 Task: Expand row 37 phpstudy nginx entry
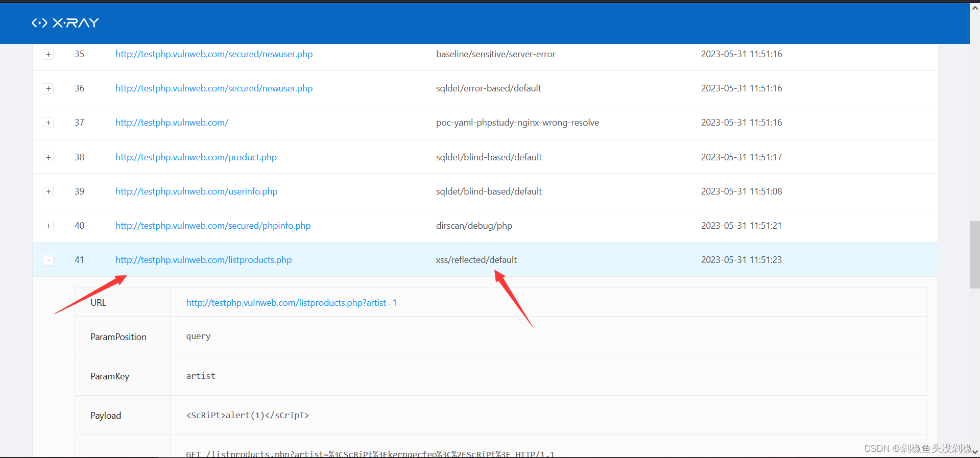48,123
